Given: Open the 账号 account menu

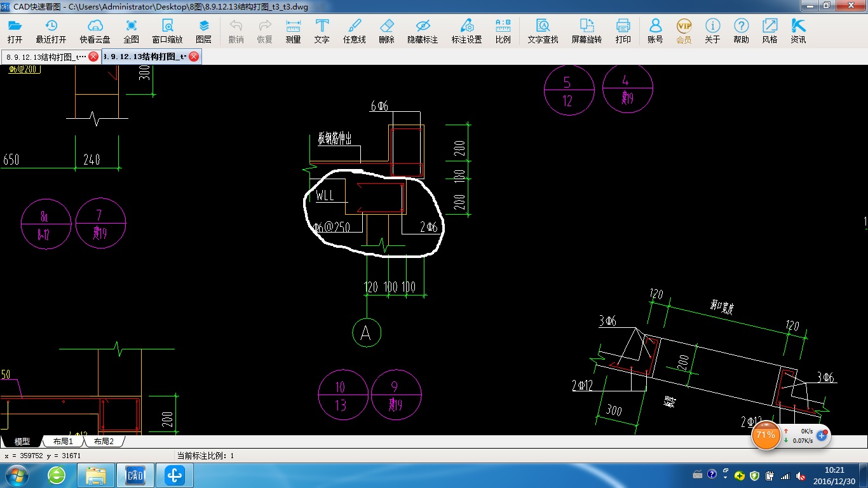Looking at the screenshot, I should click(x=655, y=31).
